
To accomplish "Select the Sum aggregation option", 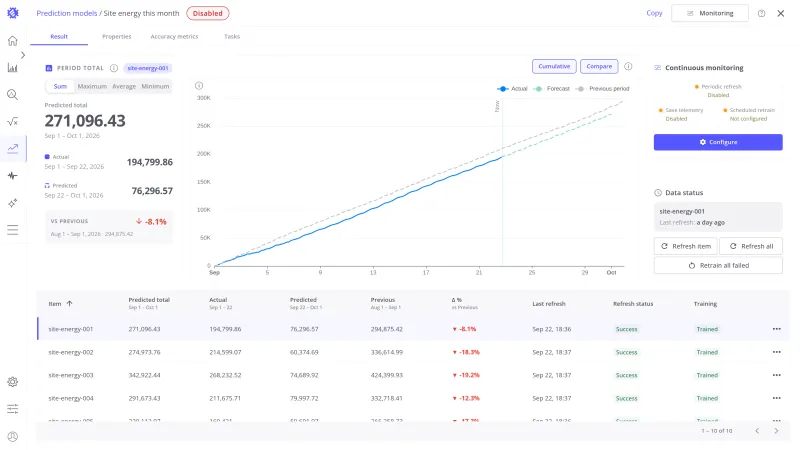I will coord(60,86).
